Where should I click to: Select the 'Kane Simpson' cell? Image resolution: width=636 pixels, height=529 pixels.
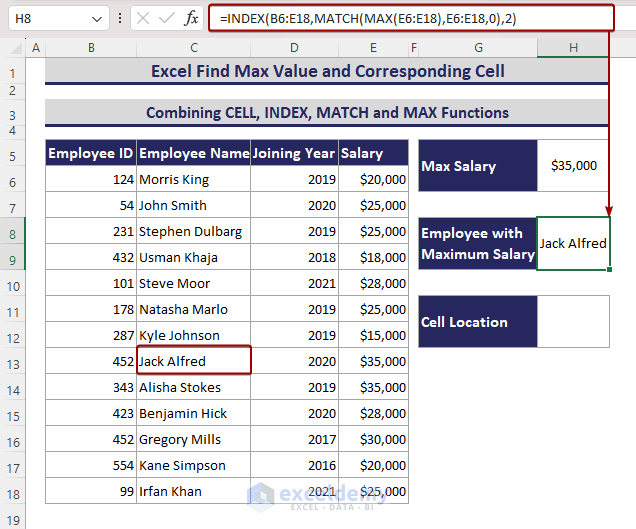pyautogui.click(x=194, y=465)
